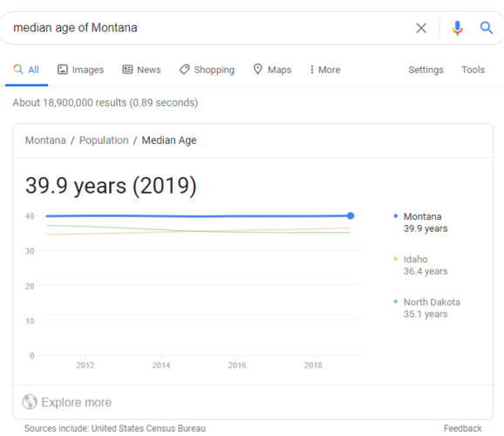Open search Settings
This screenshot has width=504, height=436.
pos(426,70)
